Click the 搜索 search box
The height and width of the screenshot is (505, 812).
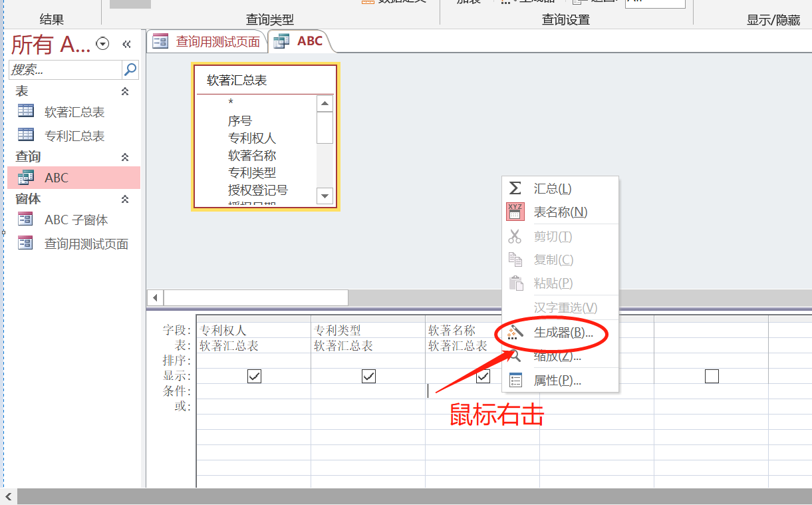tap(65, 69)
